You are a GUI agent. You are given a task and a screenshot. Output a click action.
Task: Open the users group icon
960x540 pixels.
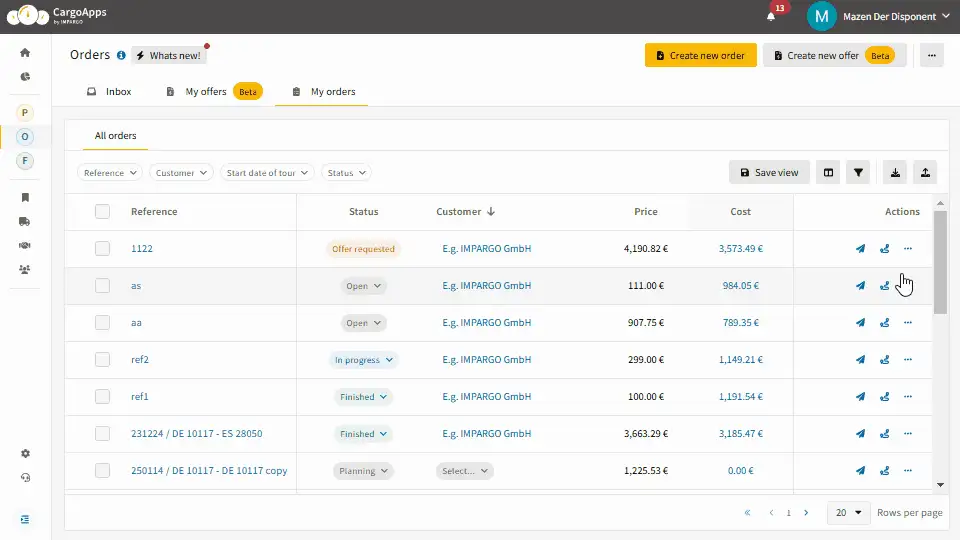25,269
